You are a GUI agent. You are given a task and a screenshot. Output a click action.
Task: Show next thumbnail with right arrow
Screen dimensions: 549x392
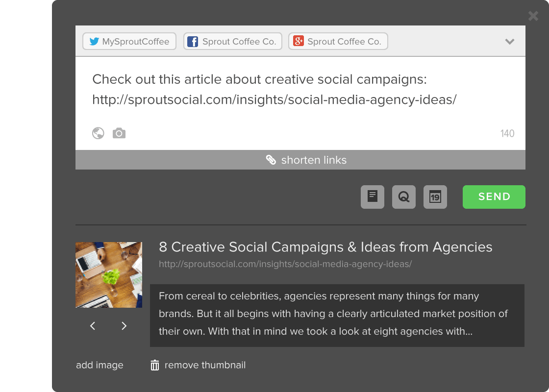click(x=124, y=326)
